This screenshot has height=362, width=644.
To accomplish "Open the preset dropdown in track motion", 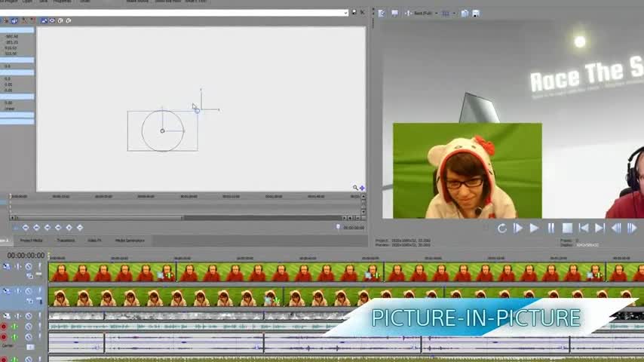I will 346,13.
